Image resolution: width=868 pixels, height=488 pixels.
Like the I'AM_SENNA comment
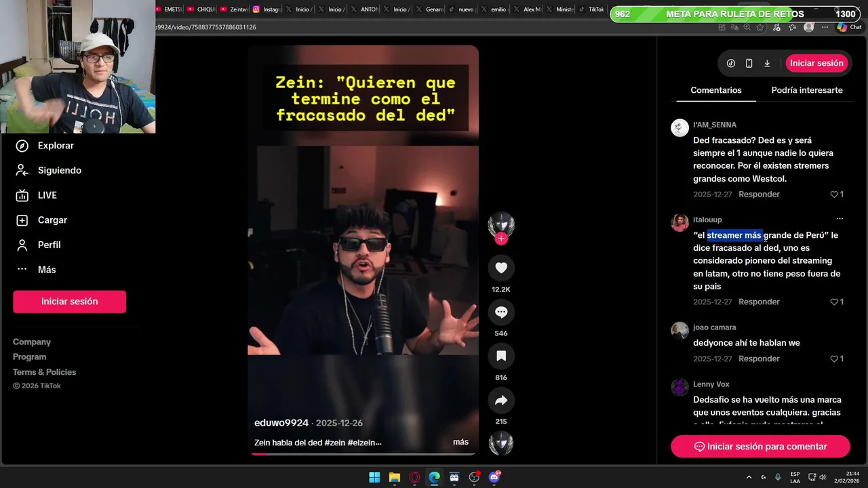[x=835, y=195]
